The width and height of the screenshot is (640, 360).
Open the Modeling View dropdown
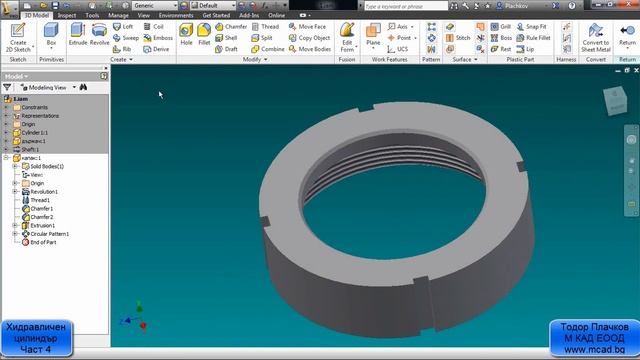click(x=74, y=87)
